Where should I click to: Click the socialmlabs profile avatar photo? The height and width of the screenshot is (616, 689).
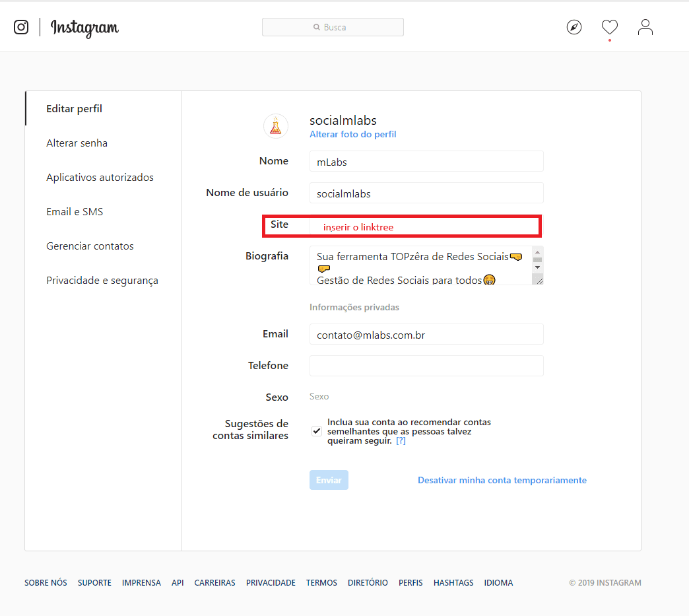click(x=275, y=125)
